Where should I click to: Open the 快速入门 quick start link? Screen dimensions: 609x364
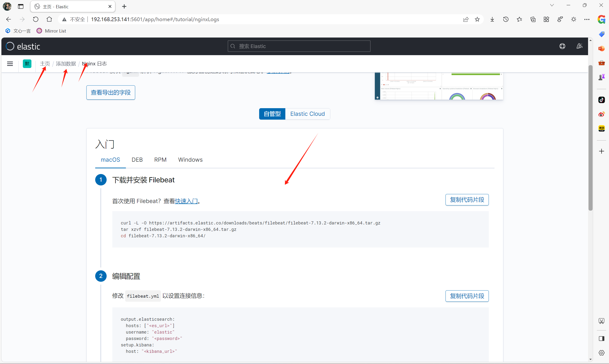click(x=186, y=201)
